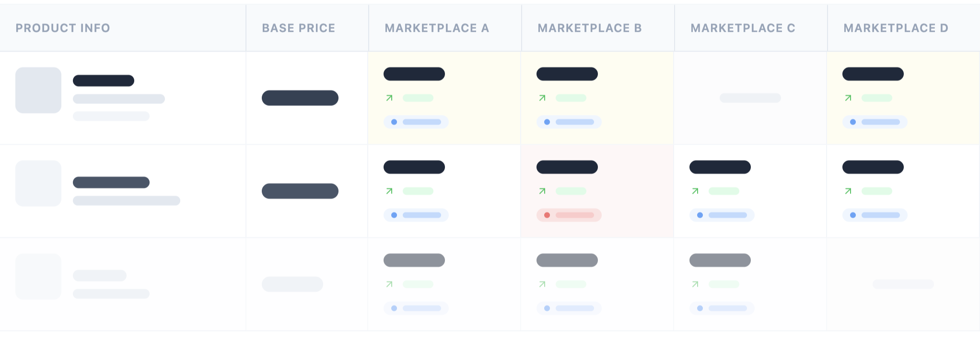Screen dimensions: 980x338
Task: Select the PRODUCT INFO column header
Action: tap(62, 28)
